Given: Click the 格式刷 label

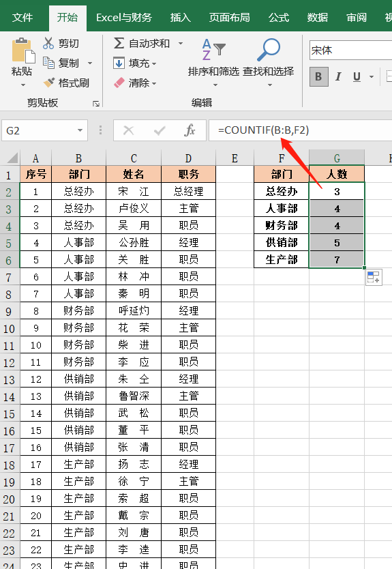Looking at the screenshot, I should [x=74, y=83].
